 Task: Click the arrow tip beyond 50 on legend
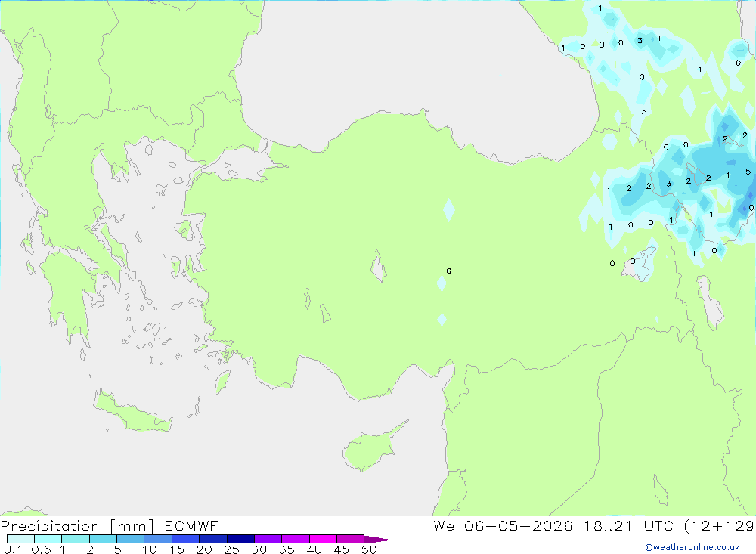[x=379, y=540]
